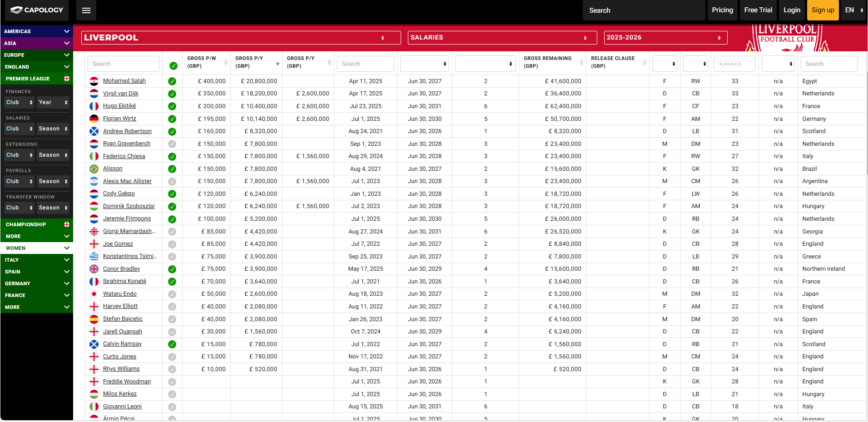Expand the Asia region section
The image size is (868, 422).
point(37,43)
